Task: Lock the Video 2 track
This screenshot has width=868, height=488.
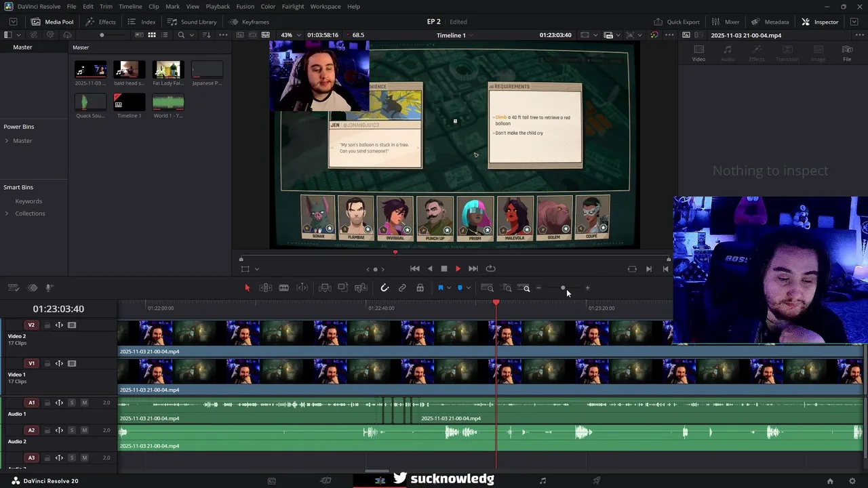Action: click(47, 325)
